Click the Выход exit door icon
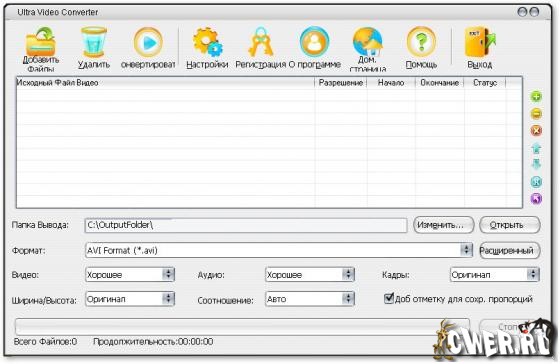The image size is (560, 364). (480, 42)
